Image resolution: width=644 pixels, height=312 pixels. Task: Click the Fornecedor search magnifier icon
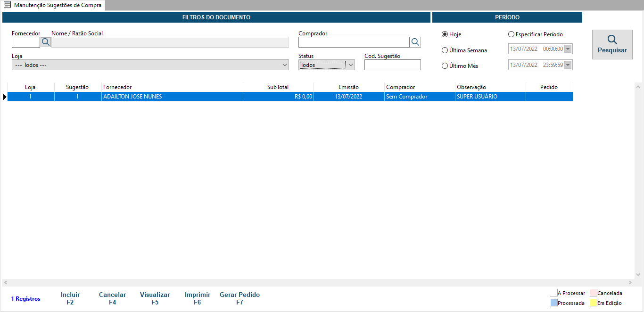[46, 42]
